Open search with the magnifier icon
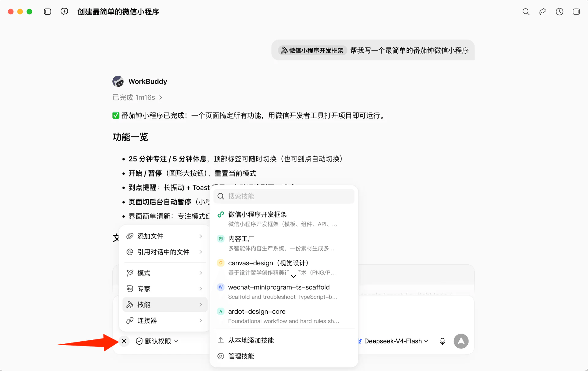This screenshot has height=371, width=588. [x=526, y=12]
